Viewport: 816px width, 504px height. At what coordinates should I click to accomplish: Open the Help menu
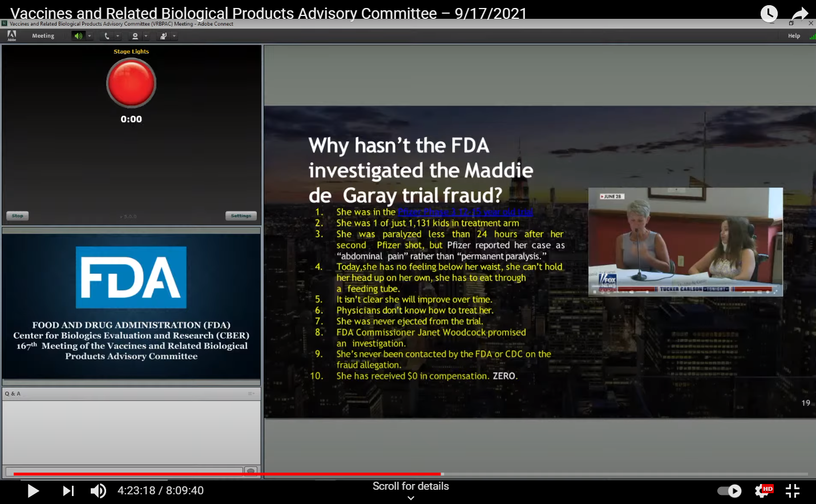point(794,36)
